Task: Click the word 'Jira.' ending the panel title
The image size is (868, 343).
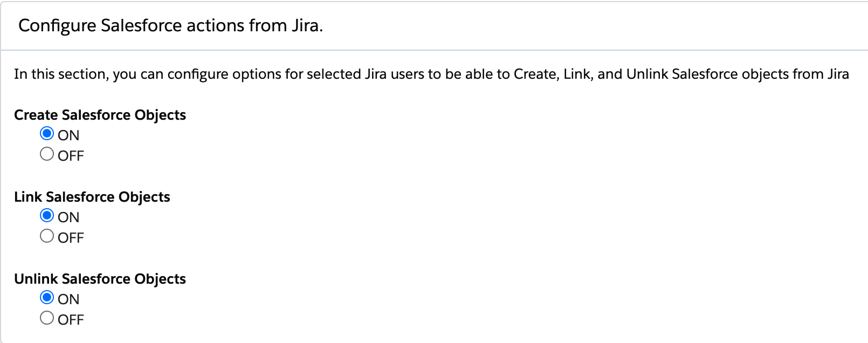Action: [307, 25]
